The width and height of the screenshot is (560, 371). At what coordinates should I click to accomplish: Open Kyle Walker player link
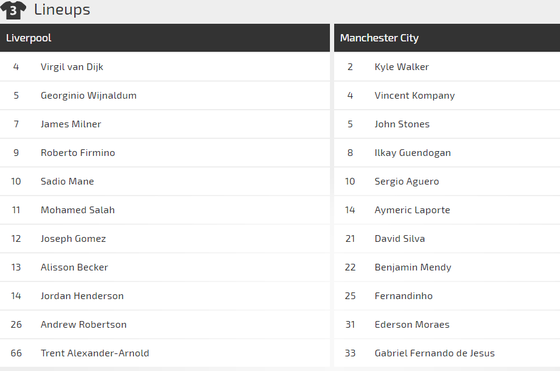point(401,67)
